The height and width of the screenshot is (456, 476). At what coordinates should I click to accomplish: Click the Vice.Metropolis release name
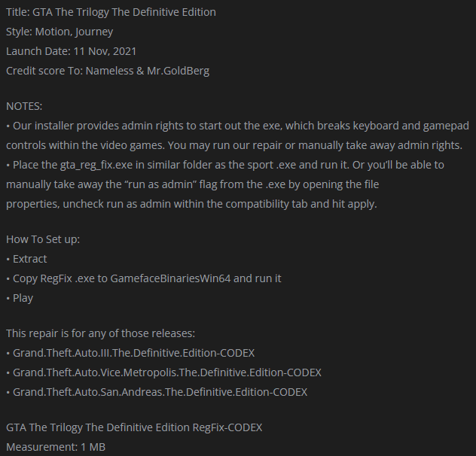[x=167, y=372]
